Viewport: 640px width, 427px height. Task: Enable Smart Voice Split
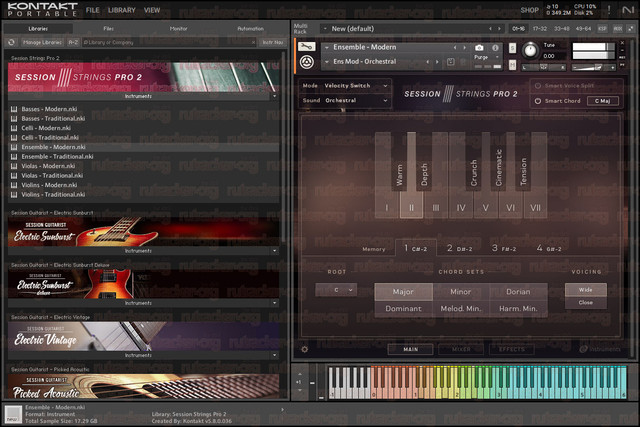538,86
